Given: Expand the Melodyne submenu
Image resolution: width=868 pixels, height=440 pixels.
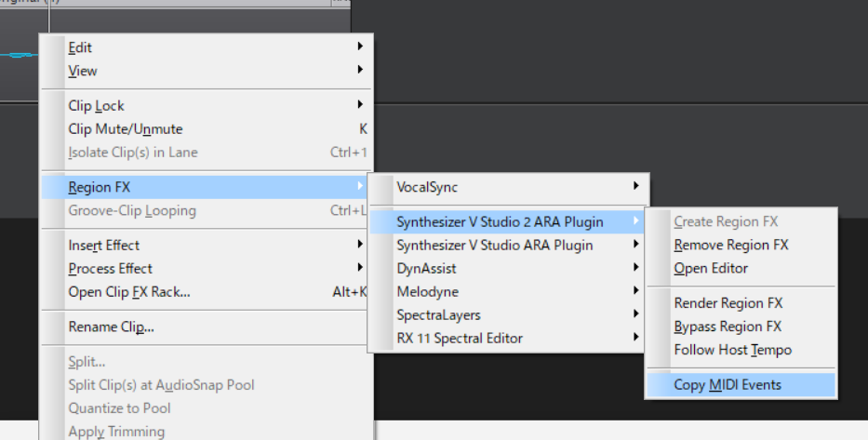Looking at the screenshot, I should (x=507, y=292).
